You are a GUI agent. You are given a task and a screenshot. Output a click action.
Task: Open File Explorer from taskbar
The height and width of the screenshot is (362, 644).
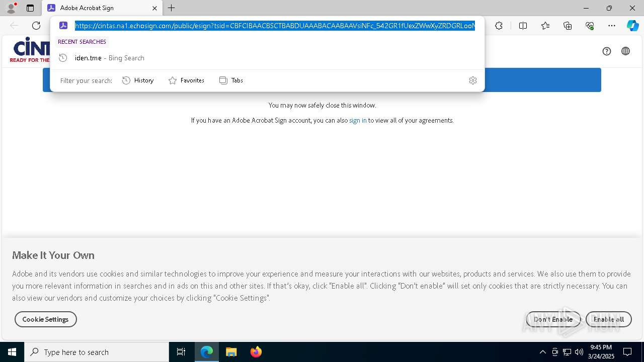point(231,352)
